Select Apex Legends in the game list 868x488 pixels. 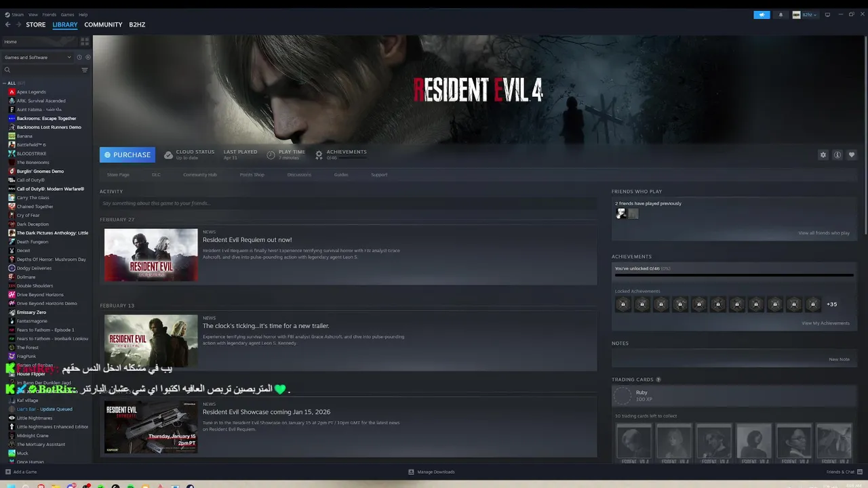point(31,92)
